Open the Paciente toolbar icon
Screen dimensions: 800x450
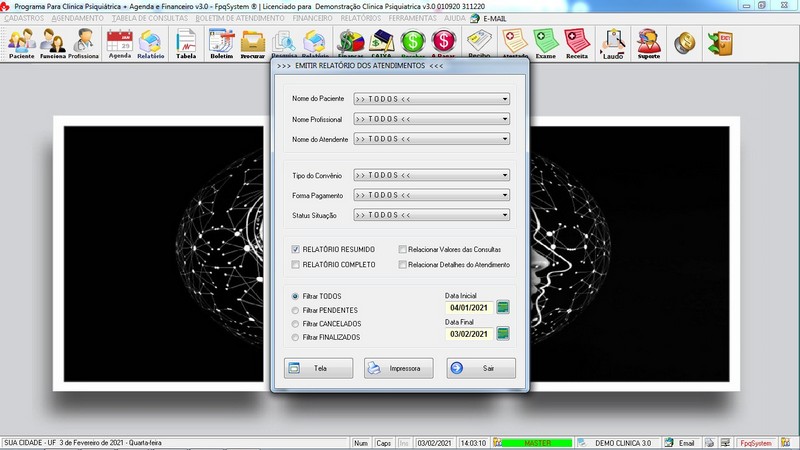tap(21, 43)
